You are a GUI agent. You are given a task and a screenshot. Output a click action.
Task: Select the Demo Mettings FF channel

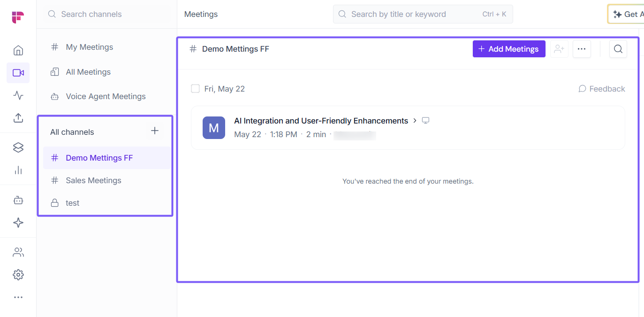click(x=107, y=158)
